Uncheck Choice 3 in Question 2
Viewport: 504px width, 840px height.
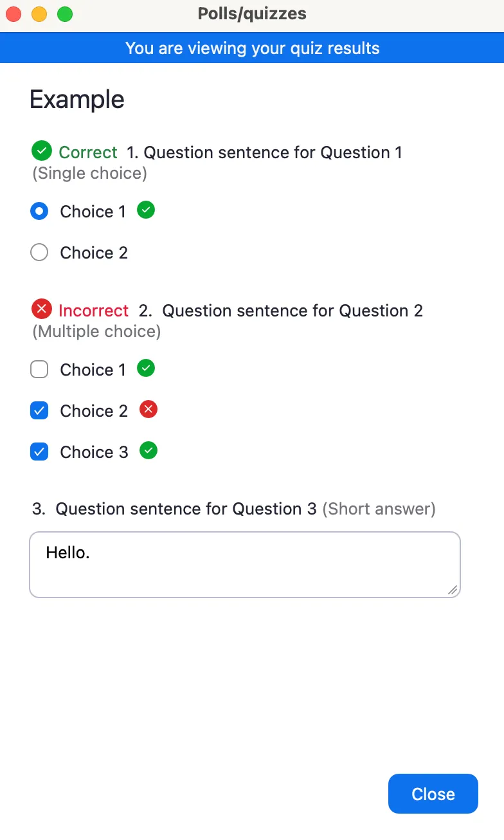[39, 451]
